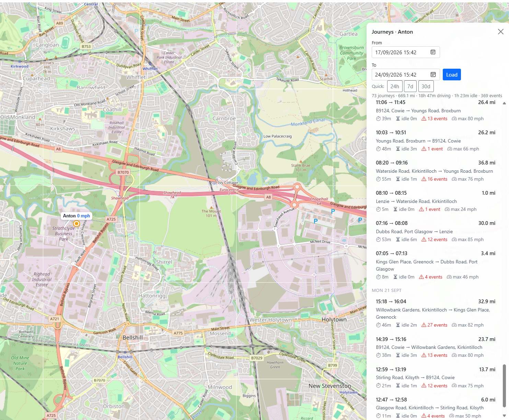Click Anton's vehicle marker on map
Image resolution: width=509 pixels, height=420 pixels.
click(x=77, y=224)
